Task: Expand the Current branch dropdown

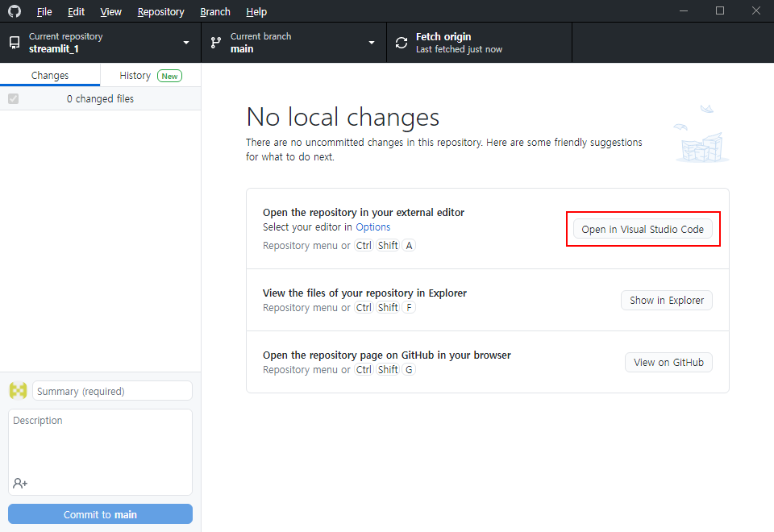Action: pyautogui.click(x=293, y=43)
